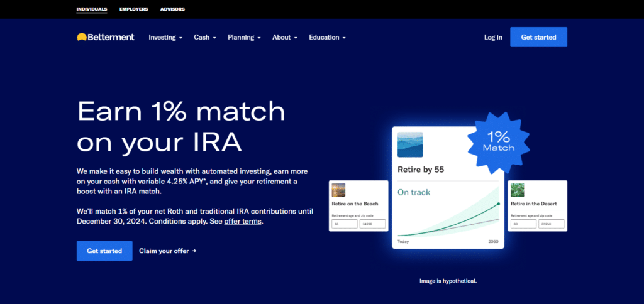
Task: Click Get started in the header
Action: click(x=538, y=37)
